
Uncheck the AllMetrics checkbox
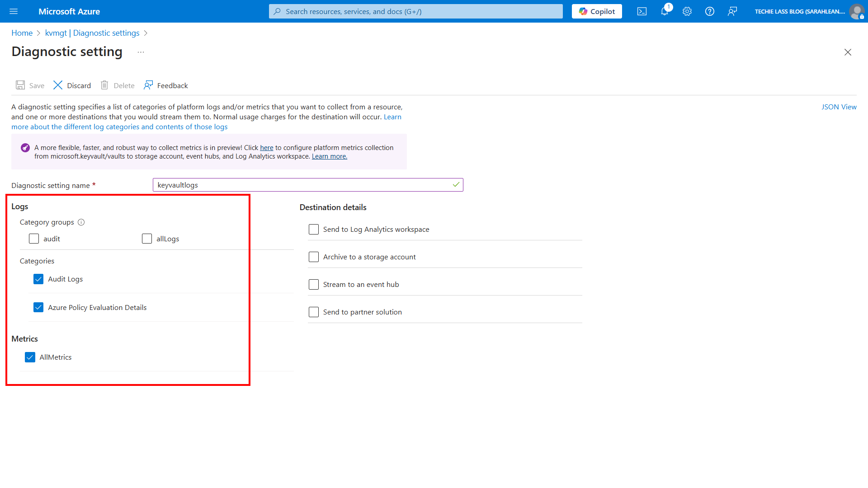coord(30,357)
